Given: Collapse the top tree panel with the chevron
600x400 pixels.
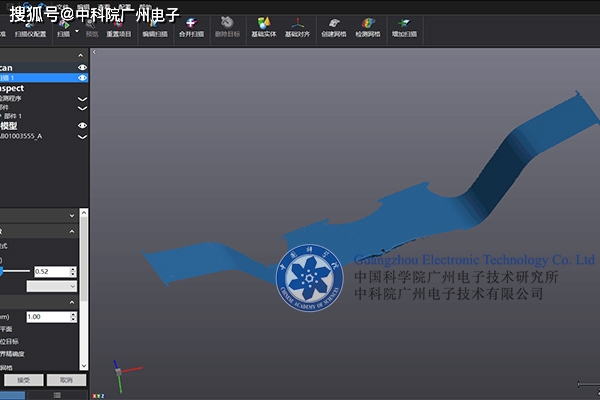Looking at the screenshot, I should click(x=80, y=56).
